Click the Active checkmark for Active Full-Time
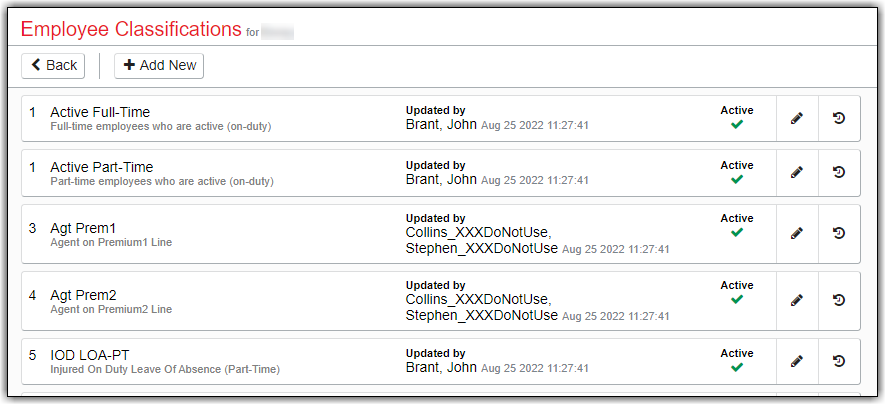The height and width of the screenshot is (405, 886). click(737, 125)
